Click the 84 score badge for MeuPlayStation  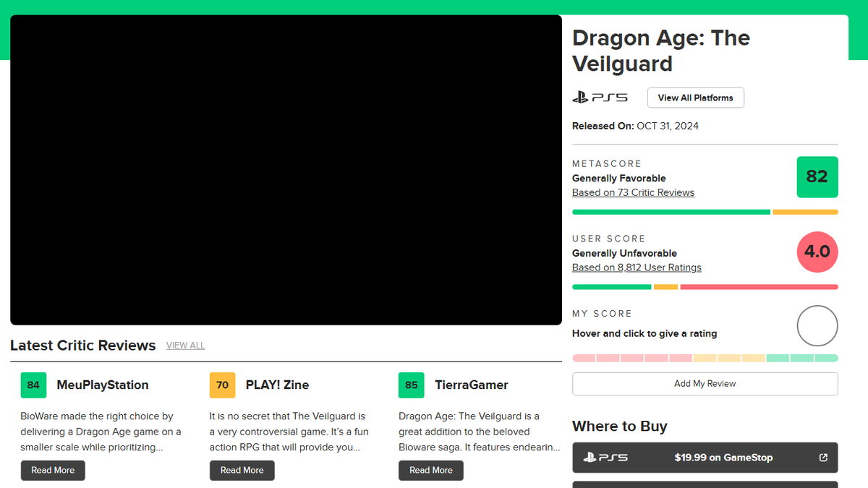pos(33,385)
